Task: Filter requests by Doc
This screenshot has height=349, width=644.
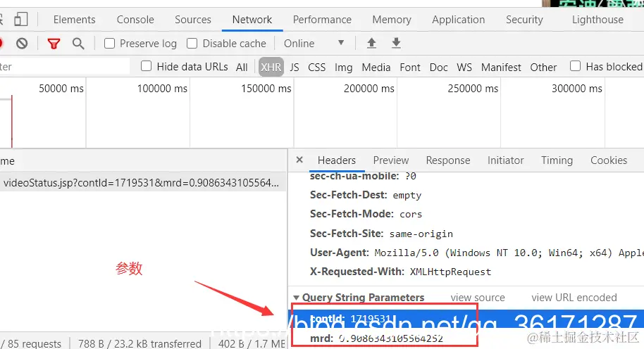Action: point(439,68)
